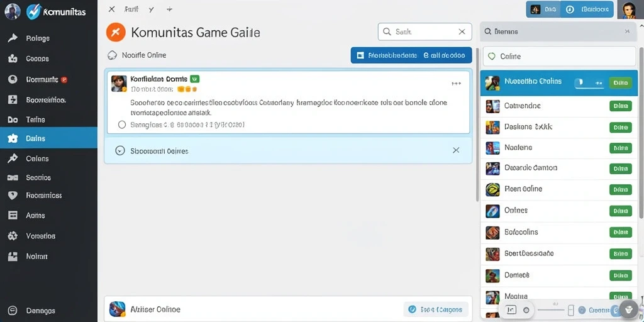Select the radio button under the post text
This screenshot has height=322, width=644.
[121, 125]
